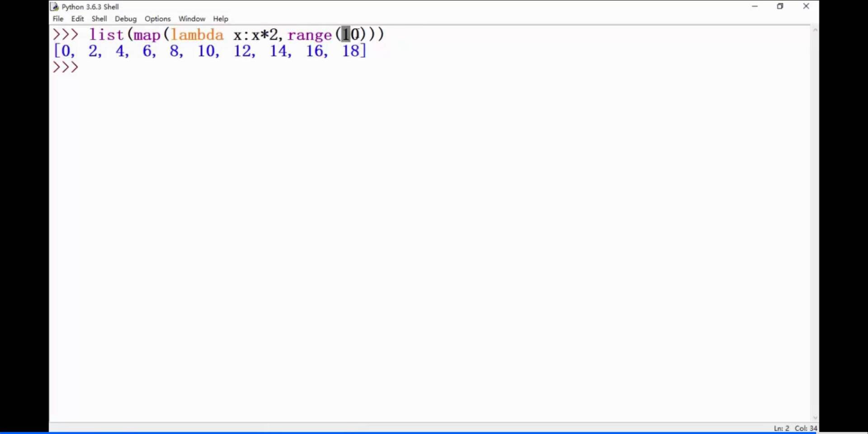
Task: Open the Help menu
Action: [x=221, y=19]
